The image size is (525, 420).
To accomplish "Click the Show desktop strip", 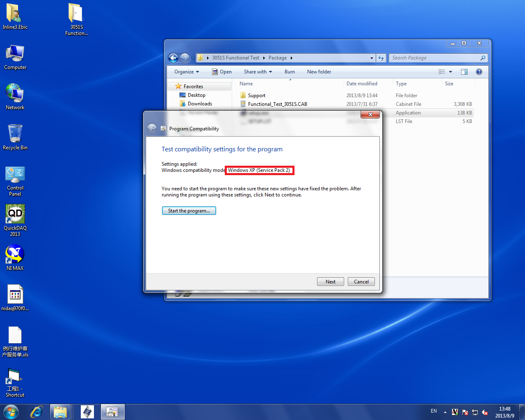I will (x=522, y=412).
